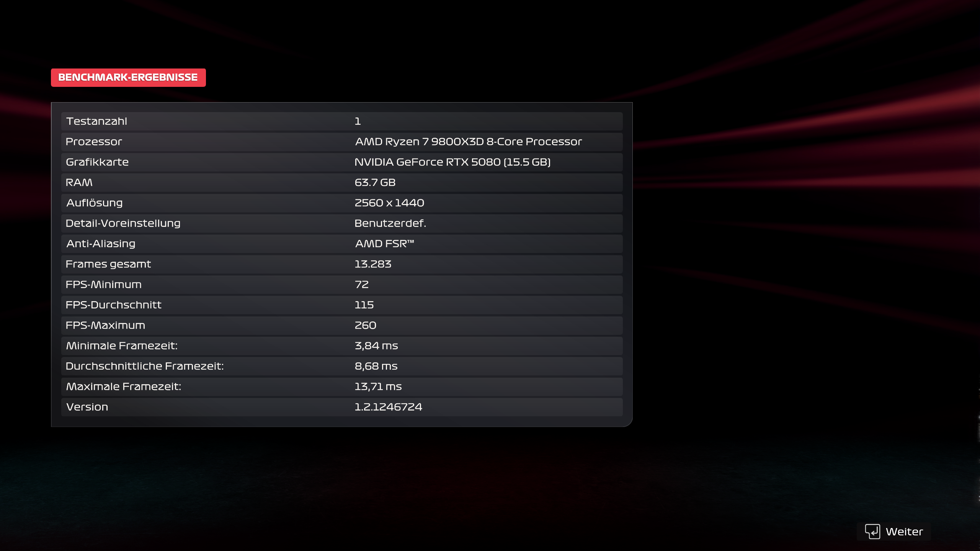
Task: Click the FPS-Minimum value 72
Action: [x=361, y=285]
